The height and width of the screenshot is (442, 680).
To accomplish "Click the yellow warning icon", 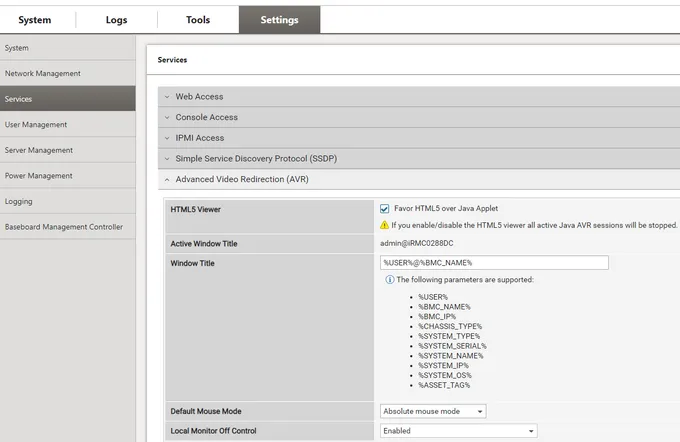I will 384,225.
